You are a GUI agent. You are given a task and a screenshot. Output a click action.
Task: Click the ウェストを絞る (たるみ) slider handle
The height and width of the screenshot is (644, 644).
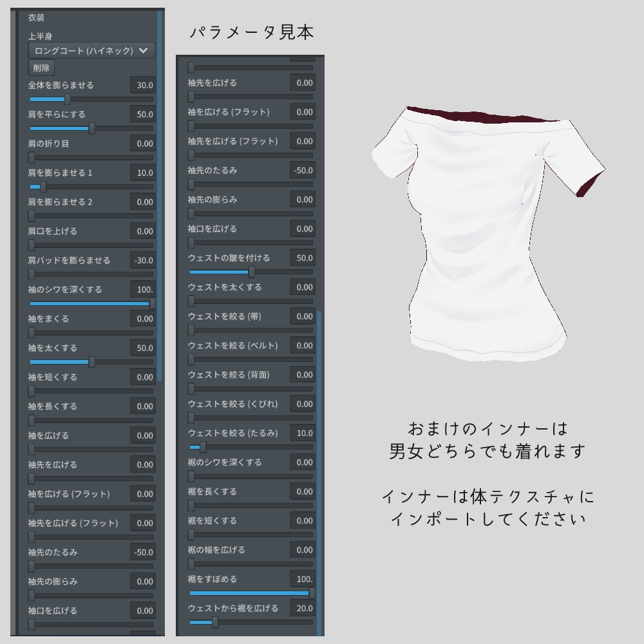(203, 447)
